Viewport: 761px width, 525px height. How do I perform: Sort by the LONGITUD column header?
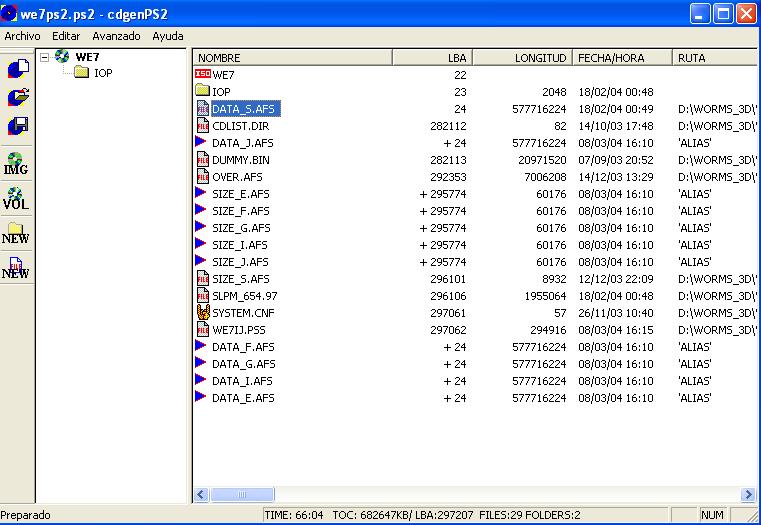tap(522, 58)
